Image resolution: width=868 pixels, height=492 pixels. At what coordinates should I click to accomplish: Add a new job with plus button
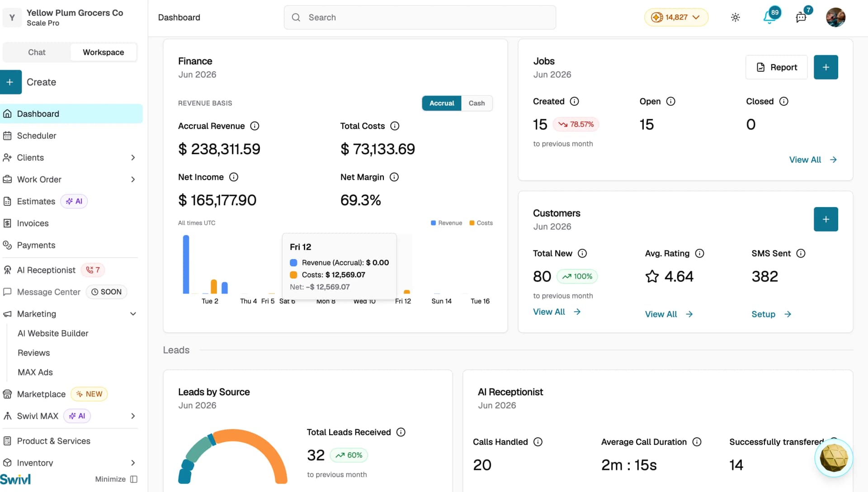(x=826, y=67)
